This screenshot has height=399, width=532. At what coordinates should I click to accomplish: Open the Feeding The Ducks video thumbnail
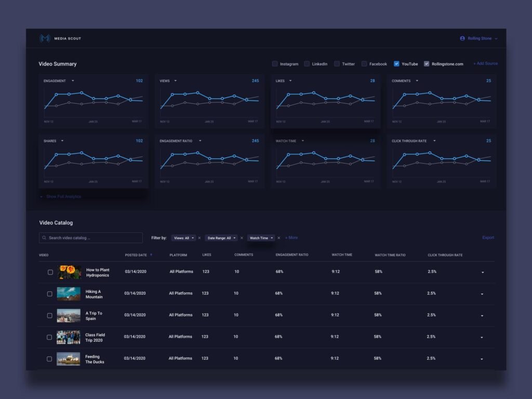pos(69,359)
